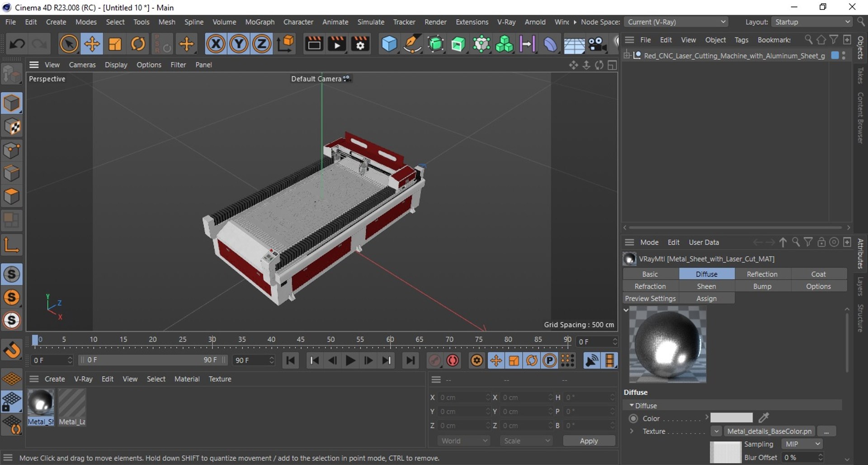Add a Camera object from toolbar
This screenshot has width=868, height=465.
tap(597, 44)
